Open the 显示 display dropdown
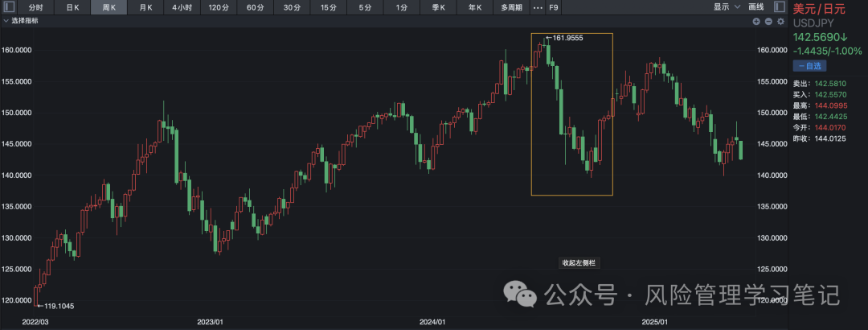868x330 pixels. click(x=727, y=7)
